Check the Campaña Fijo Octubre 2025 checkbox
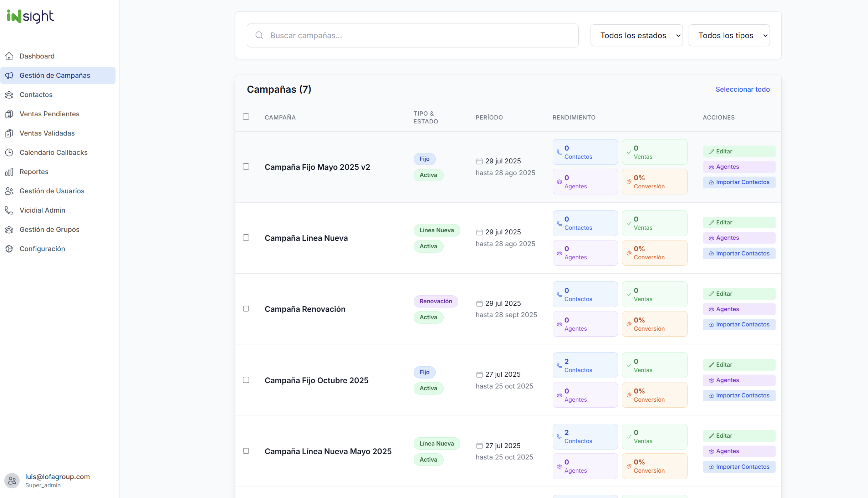 tap(246, 380)
